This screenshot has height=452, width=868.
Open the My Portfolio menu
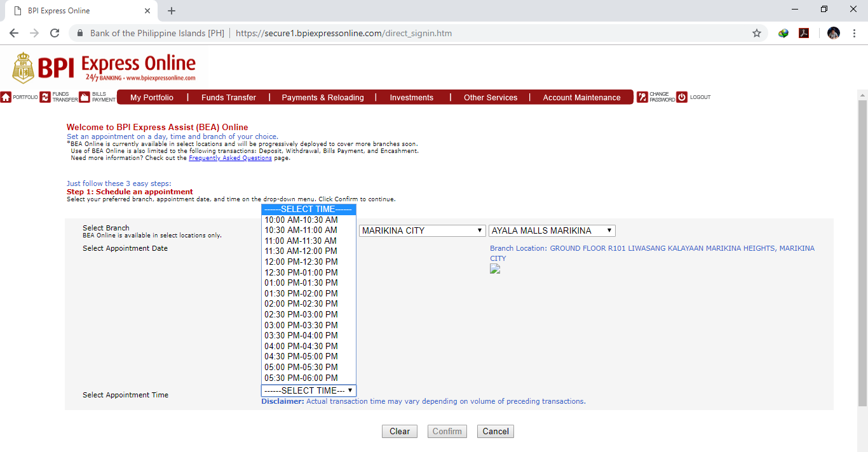click(152, 97)
